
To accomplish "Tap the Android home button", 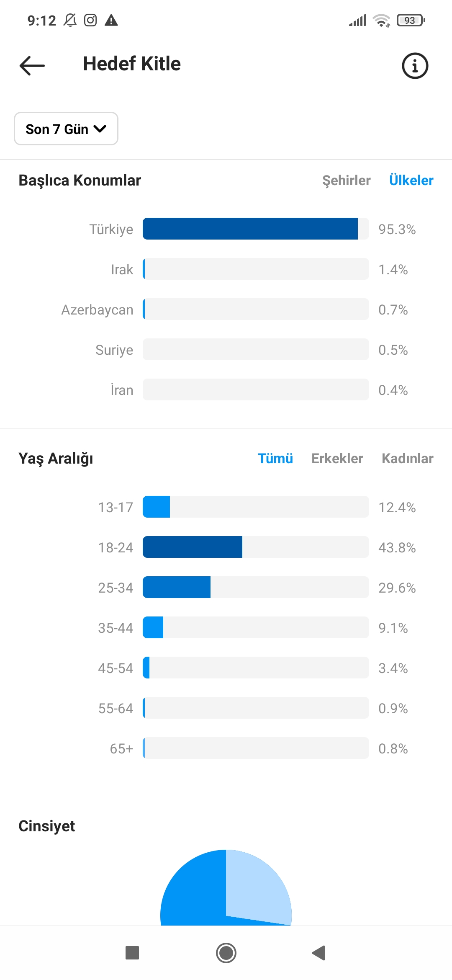I will pos(226,953).
